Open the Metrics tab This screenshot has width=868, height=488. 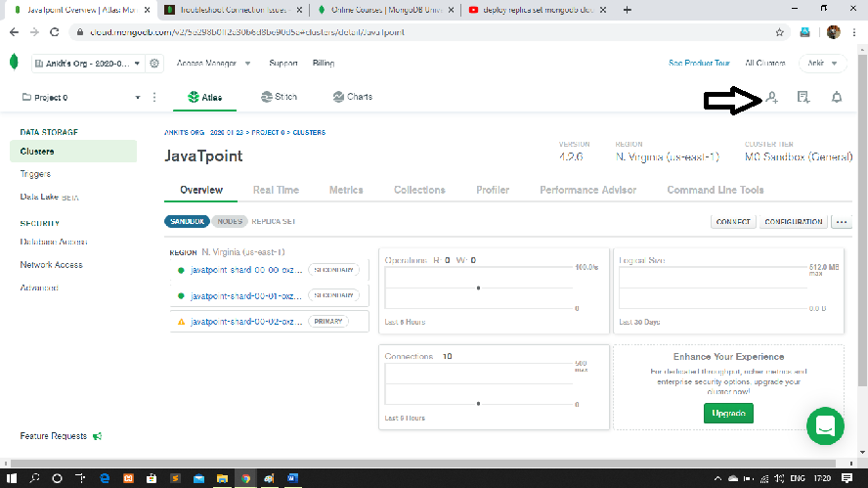coord(346,190)
